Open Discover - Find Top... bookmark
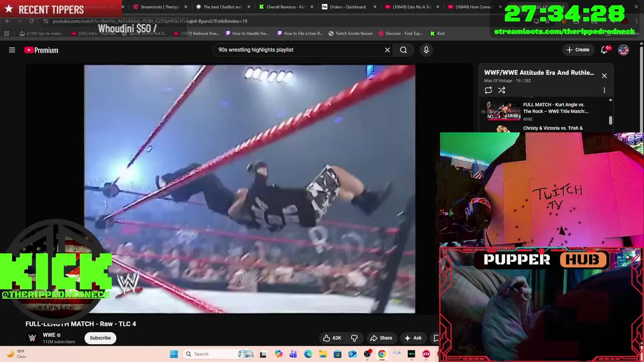644x362 pixels. point(401,33)
